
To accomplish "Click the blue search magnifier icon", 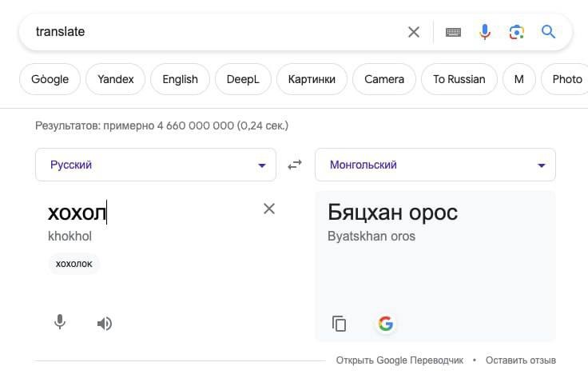I will click(548, 32).
